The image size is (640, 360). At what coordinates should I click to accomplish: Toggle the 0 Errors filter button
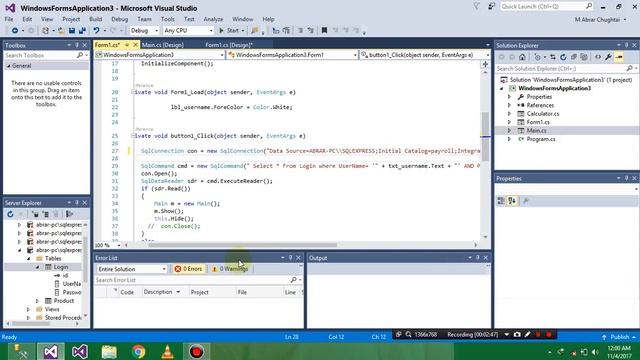click(188, 269)
